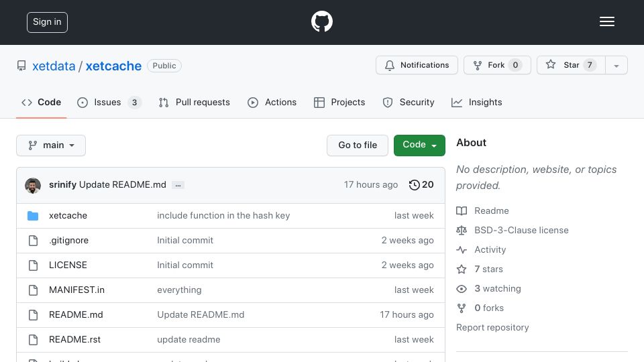Image resolution: width=644 pixels, height=362 pixels.
Task: Click the Go to file button
Action: click(358, 145)
